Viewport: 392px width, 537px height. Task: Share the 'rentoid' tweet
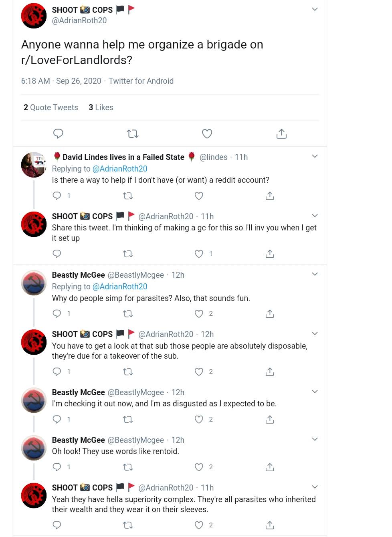[270, 467]
